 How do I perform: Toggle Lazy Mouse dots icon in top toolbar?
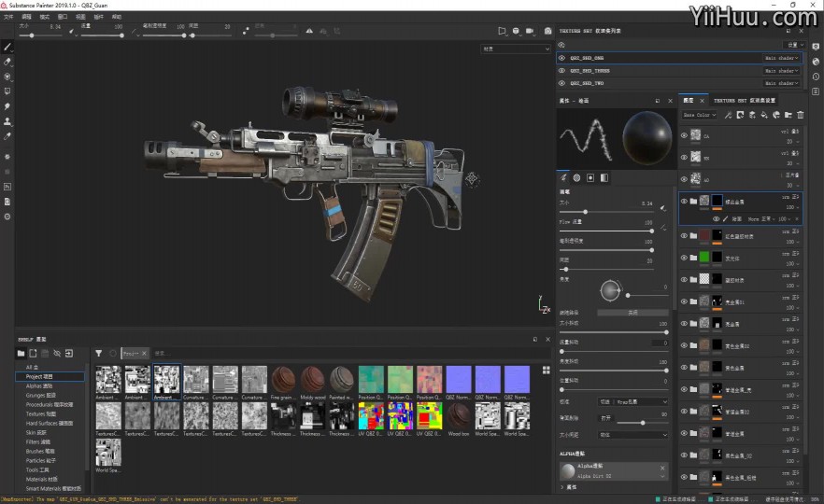tap(246, 31)
